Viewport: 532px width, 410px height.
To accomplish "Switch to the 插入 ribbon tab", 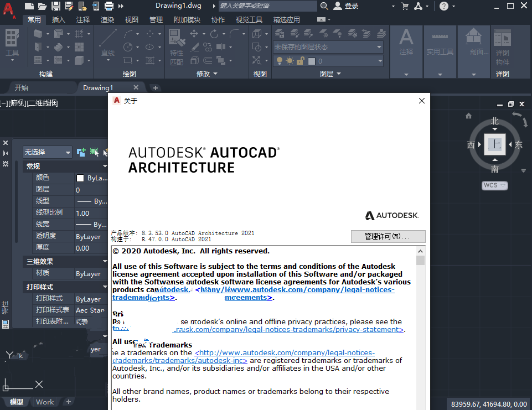I will coord(58,20).
